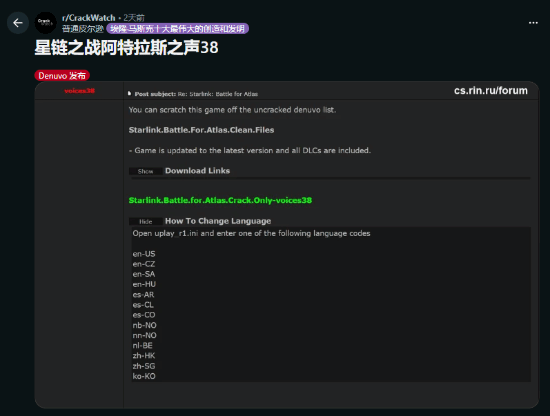Filter by the red Denuvo 发布 flair
The width and height of the screenshot is (550, 416).
pos(62,75)
